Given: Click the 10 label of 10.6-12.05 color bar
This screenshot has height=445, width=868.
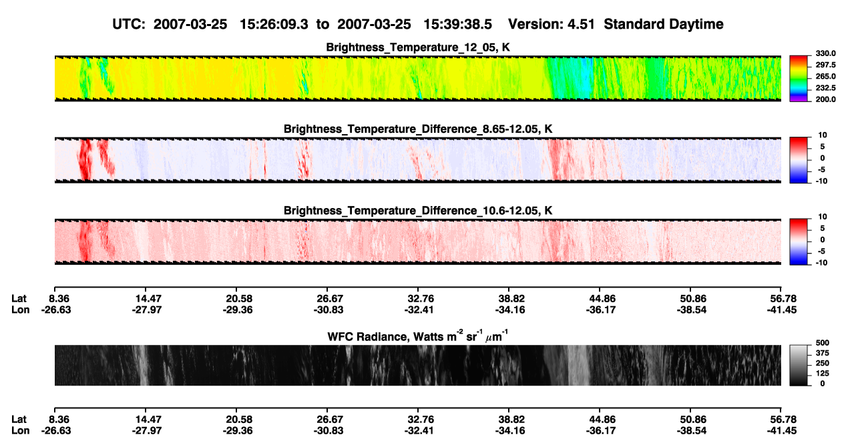Looking at the screenshot, I should 822,217.
